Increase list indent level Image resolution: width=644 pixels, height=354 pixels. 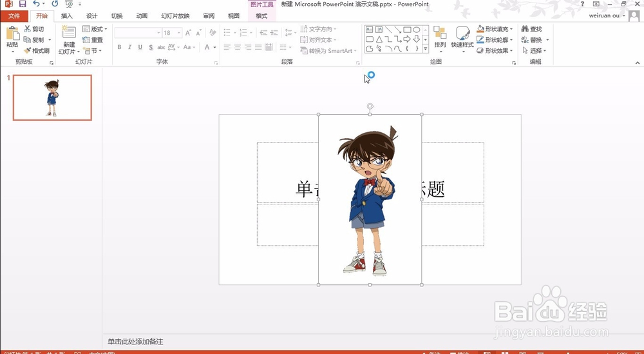(274, 32)
